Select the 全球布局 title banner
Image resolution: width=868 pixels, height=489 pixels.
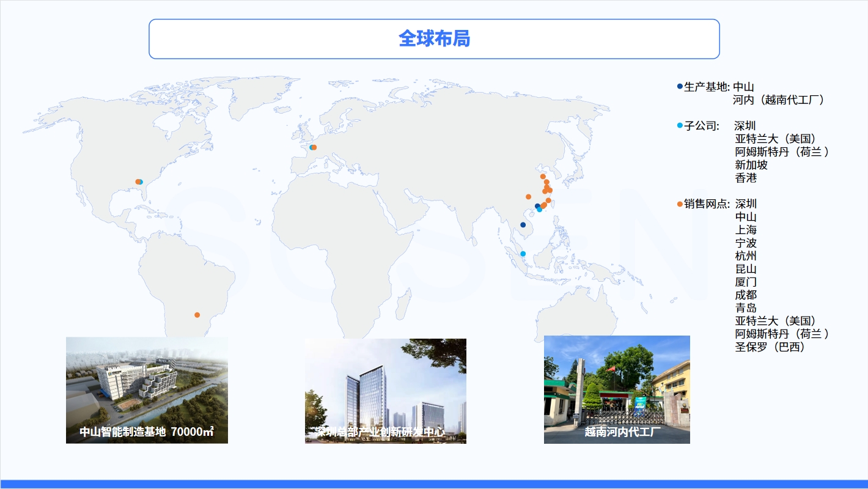tap(434, 39)
